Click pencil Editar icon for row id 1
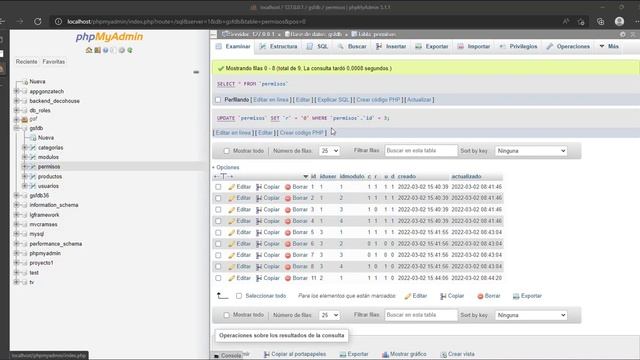 (231, 187)
